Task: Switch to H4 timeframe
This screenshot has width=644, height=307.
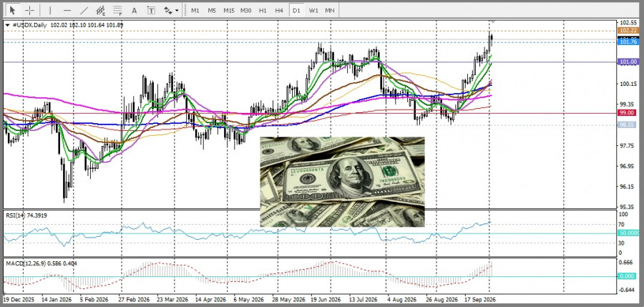Action: click(279, 10)
